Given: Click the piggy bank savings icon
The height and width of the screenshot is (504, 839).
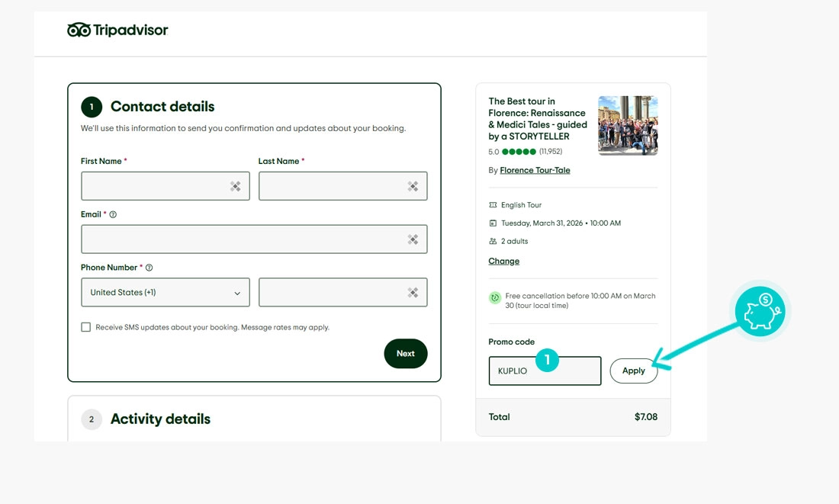Looking at the screenshot, I should click(x=760, y=311).
